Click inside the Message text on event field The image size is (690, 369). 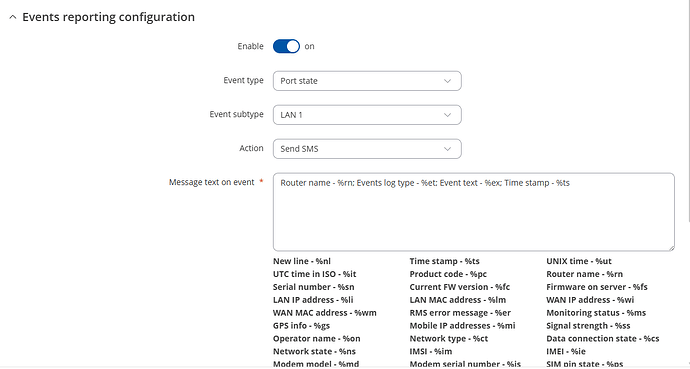pos(473,212)
